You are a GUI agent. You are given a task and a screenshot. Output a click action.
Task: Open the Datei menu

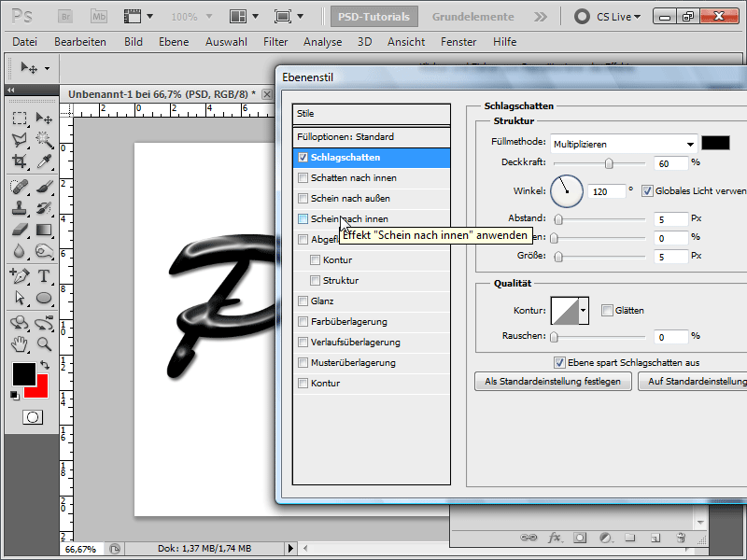[x=25, y=42]
